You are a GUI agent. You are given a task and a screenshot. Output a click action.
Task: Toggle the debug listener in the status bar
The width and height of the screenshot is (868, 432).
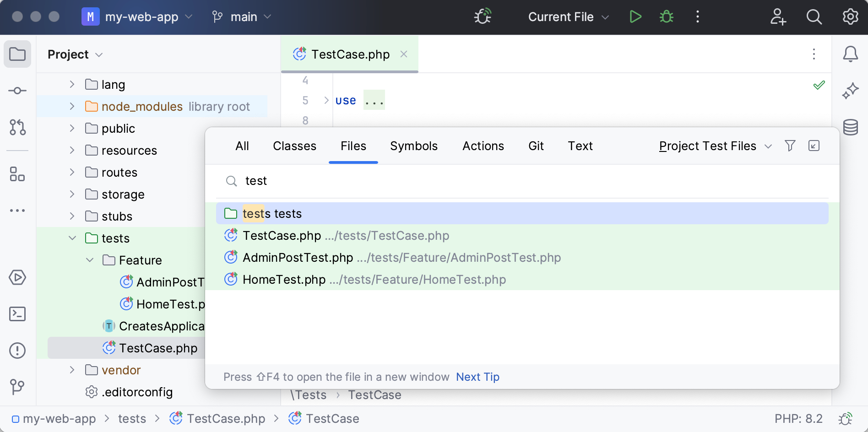(x=845, y=418)
